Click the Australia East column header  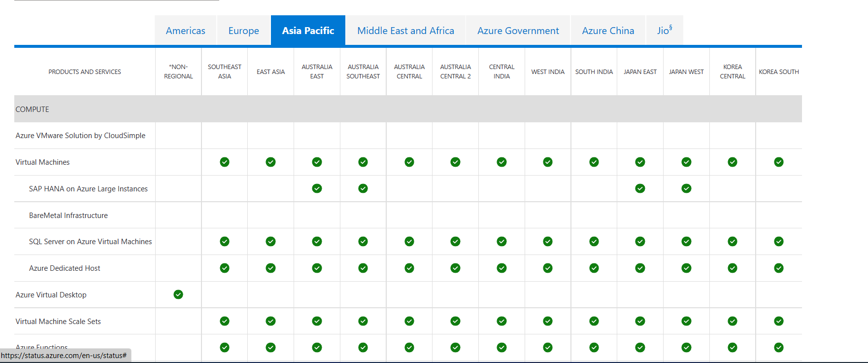pos(317,72)
